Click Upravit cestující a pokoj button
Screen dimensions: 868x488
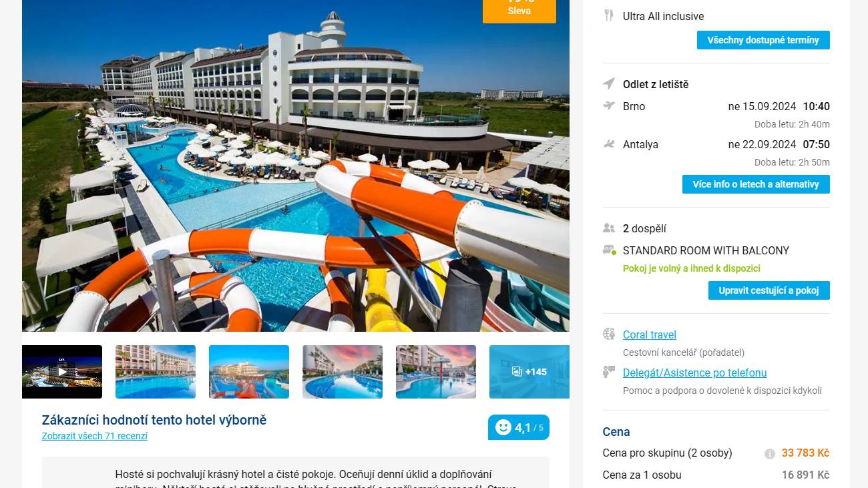pos(769,290)
